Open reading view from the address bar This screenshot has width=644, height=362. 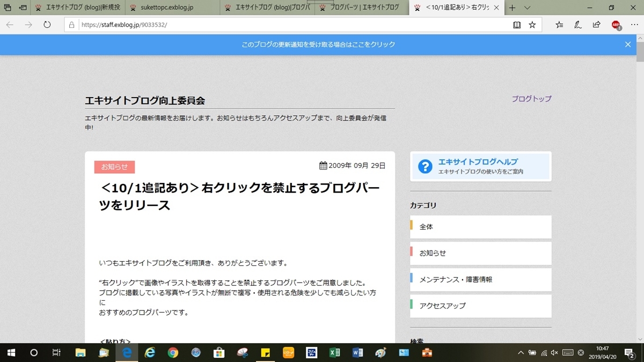click(517, 25)
